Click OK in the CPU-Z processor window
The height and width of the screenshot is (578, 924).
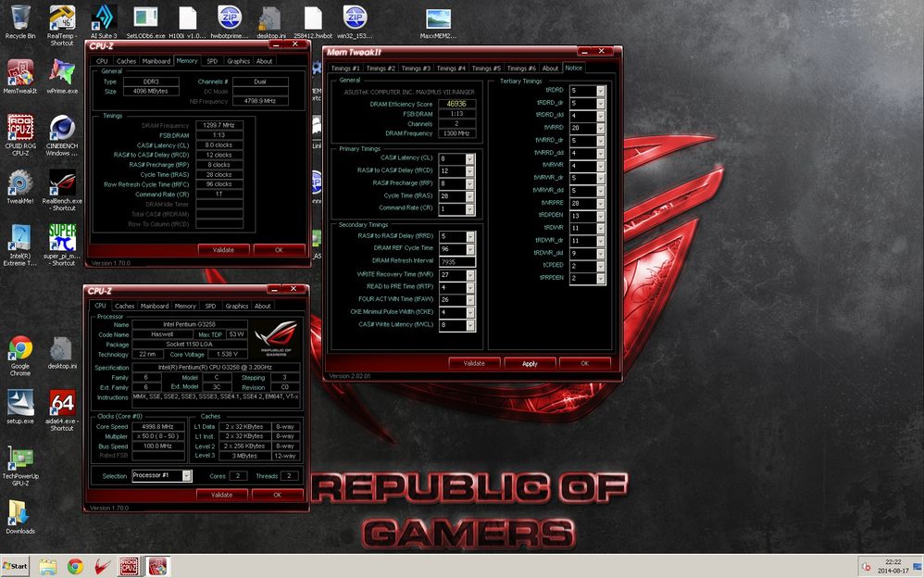[278, 495]
